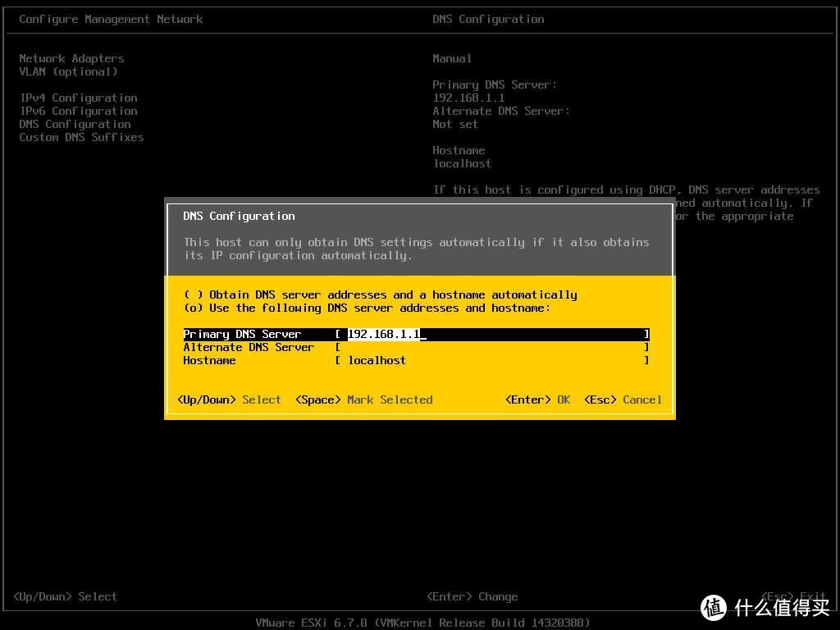Click Up/Down Select hint in dialog
Screen dimensions: 840x630
point(229,399)
